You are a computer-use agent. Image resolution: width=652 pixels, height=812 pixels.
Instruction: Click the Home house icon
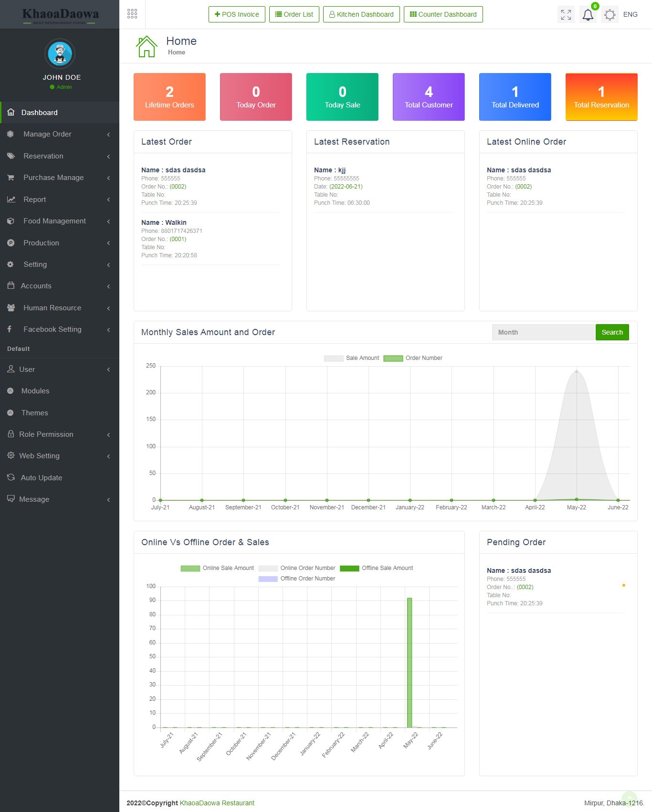147,47
